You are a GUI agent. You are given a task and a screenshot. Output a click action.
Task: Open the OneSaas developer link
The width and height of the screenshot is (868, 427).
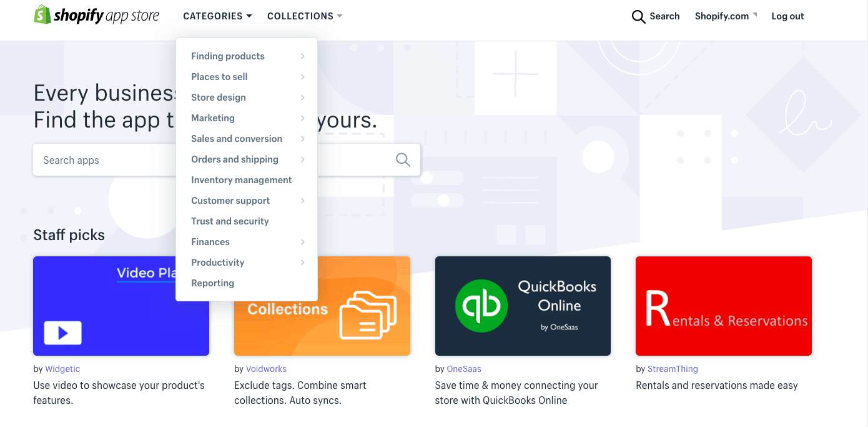point(464,369)
